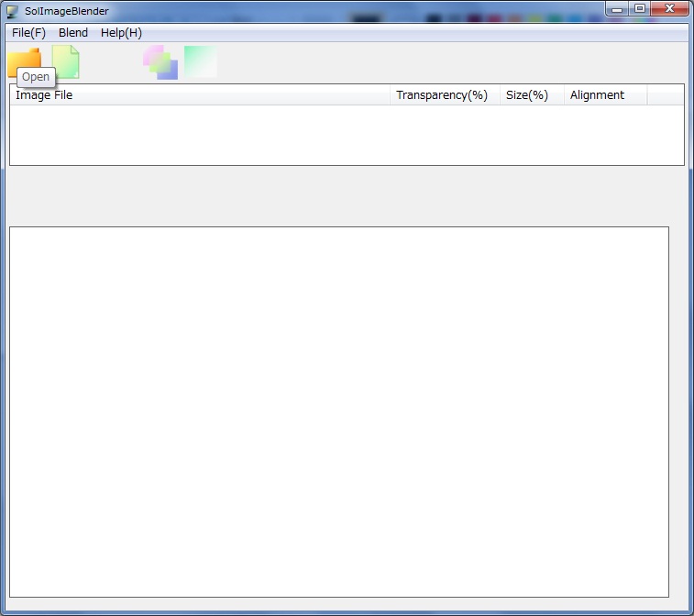The height and width of the screenshot is (616, 694).
Task: Click the SolImageBlender title bar app icon
Action: pos(13,12)
